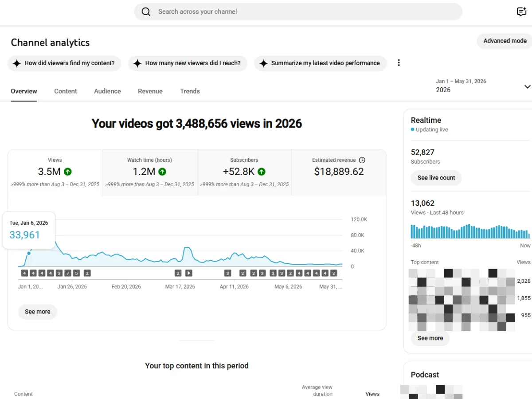The width and height of the screenshot is (532, 399).
Task: Click the Channel analytics page title
Action: 50,43
